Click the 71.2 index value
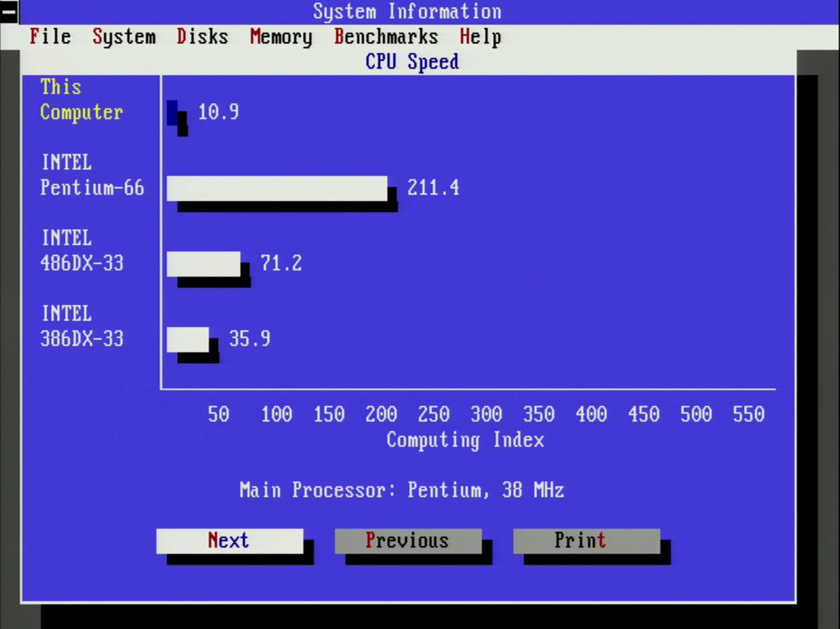 (x=281, y=263)
